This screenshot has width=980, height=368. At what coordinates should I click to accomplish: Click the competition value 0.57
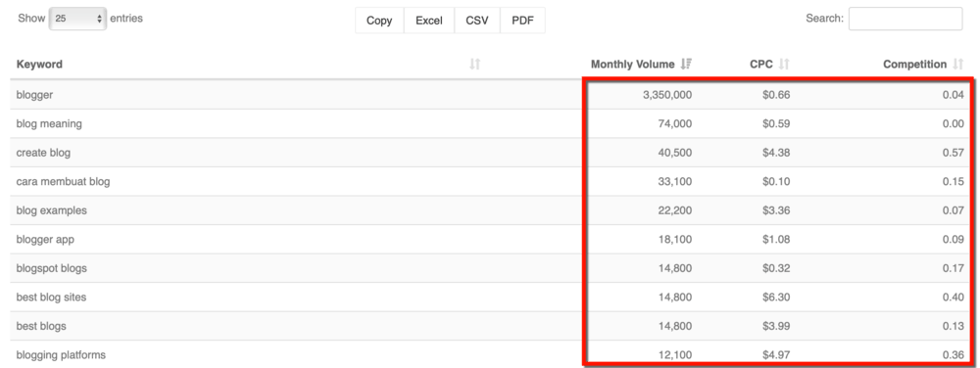[x=954, y=152]
